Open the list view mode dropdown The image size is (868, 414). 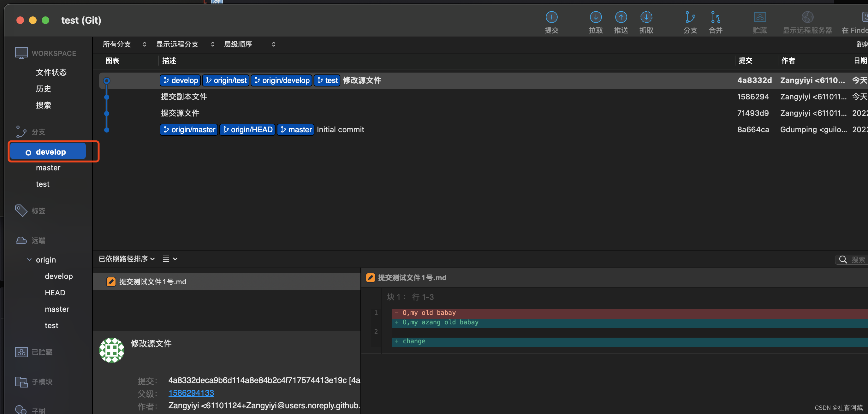tap(170, 259)
